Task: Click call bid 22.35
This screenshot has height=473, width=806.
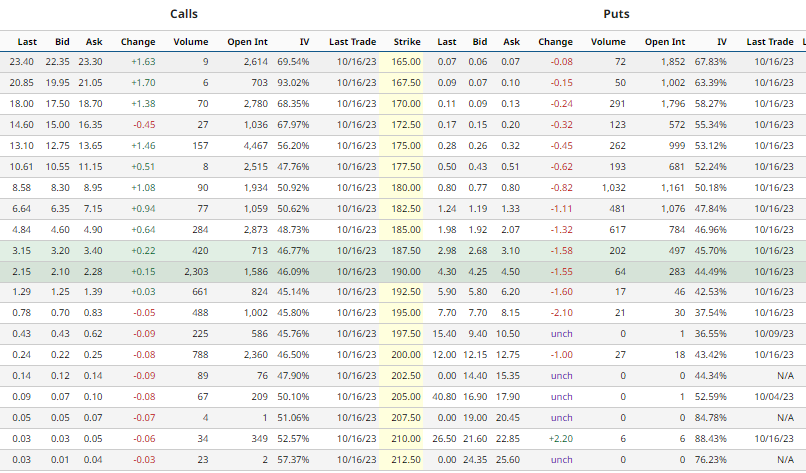Action: [x=58, y=62]
